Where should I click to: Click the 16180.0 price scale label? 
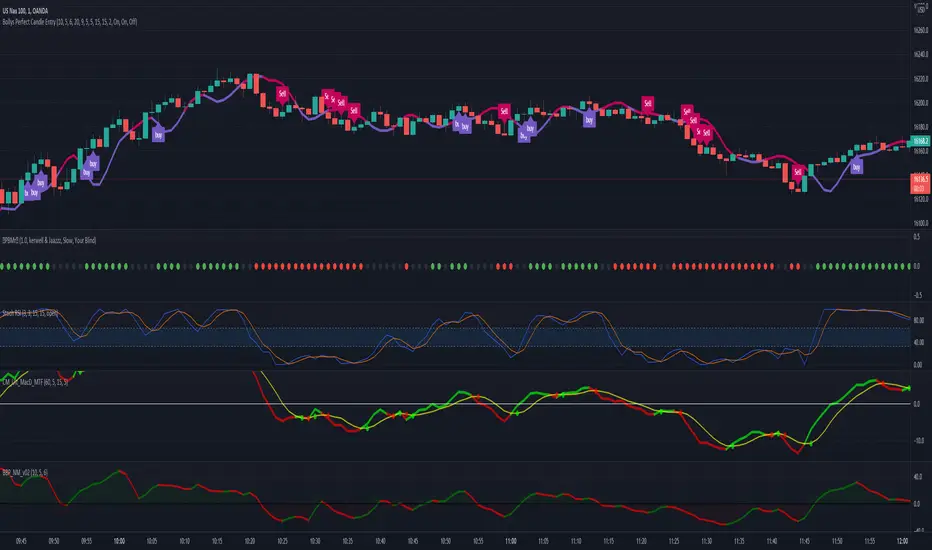pyautogui.click(x=920, y=127)
